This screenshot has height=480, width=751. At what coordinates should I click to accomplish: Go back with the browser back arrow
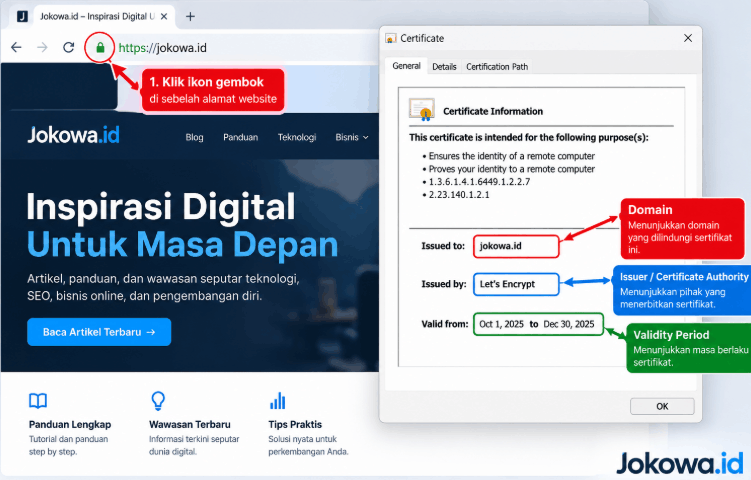(16, 47)
